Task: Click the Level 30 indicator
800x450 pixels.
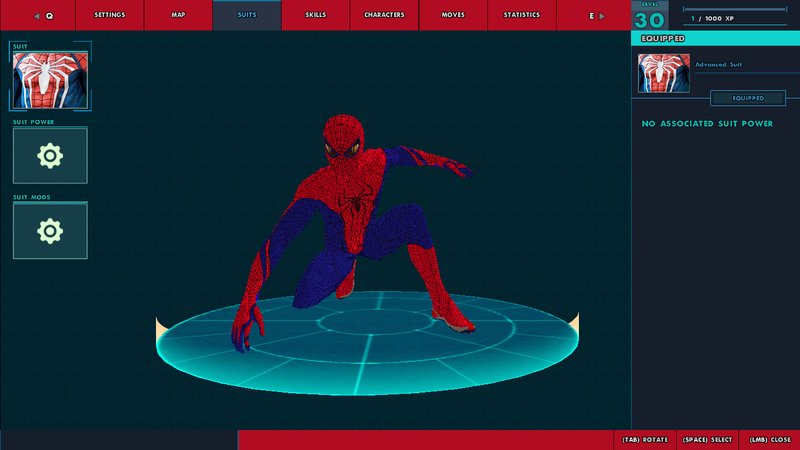Action: (649, 16)
